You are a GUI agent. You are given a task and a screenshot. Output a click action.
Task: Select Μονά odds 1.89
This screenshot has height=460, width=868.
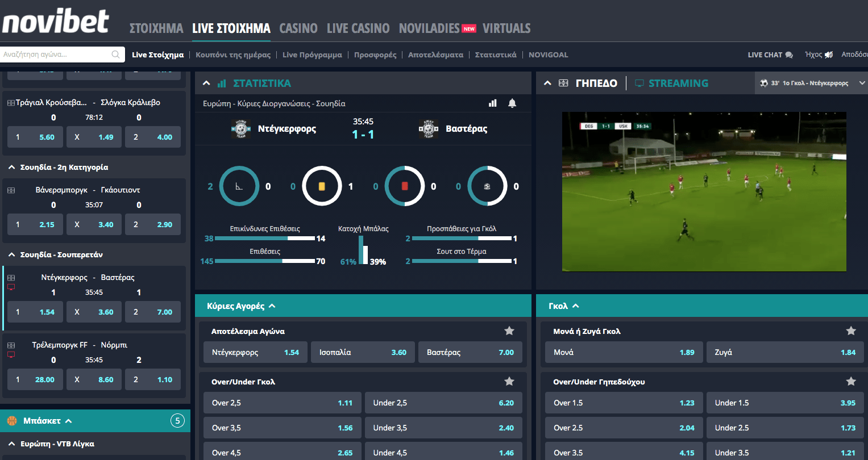point(624,352)
